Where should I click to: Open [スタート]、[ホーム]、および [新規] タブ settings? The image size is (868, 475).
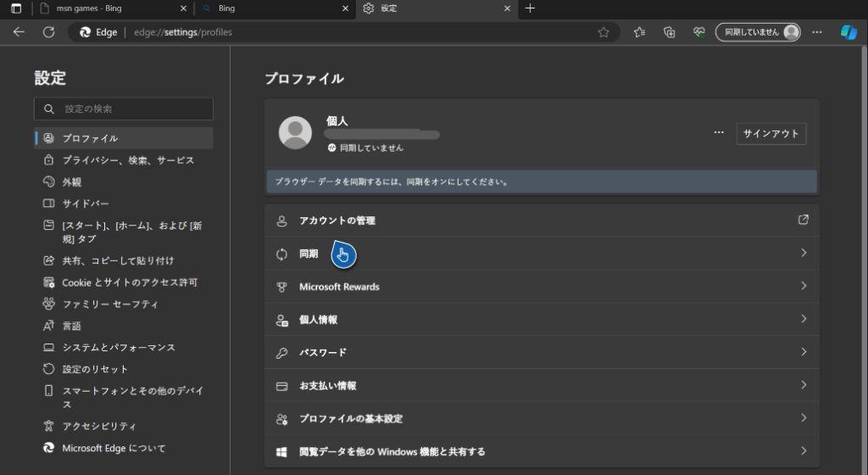[124, 232]
